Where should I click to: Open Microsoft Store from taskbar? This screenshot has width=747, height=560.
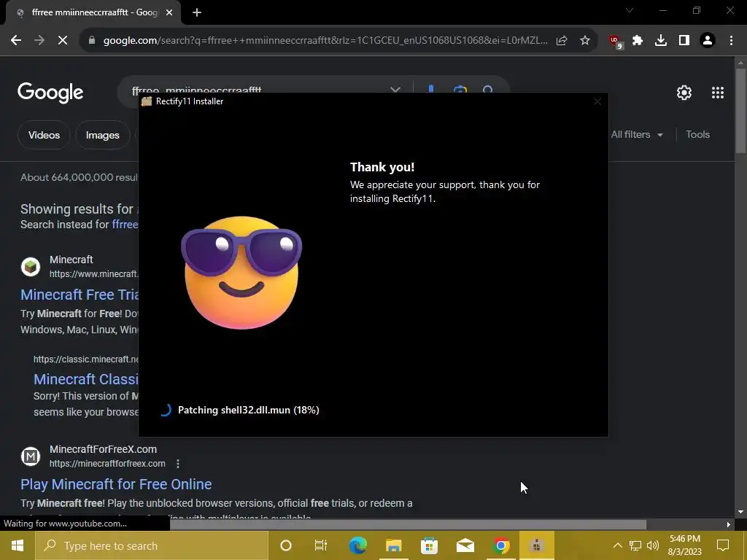pyautogui.click(x=429, y=545)
